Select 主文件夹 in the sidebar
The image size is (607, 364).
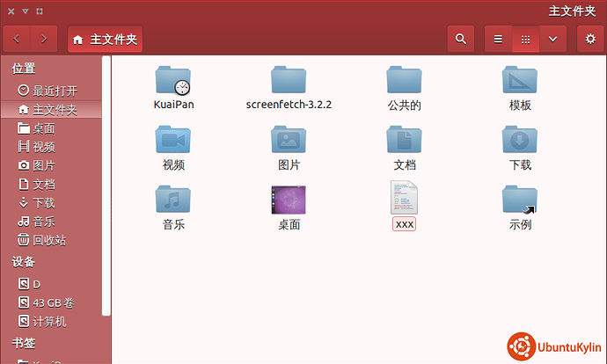[51, 110]
